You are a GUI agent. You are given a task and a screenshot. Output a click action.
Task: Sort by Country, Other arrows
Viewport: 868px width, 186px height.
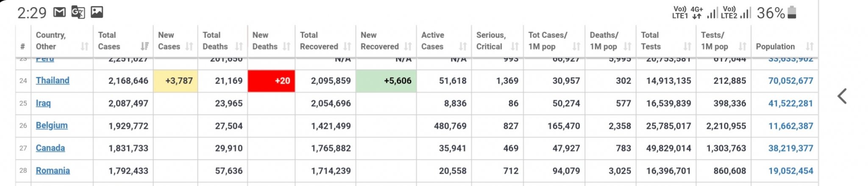pos(85,46)
